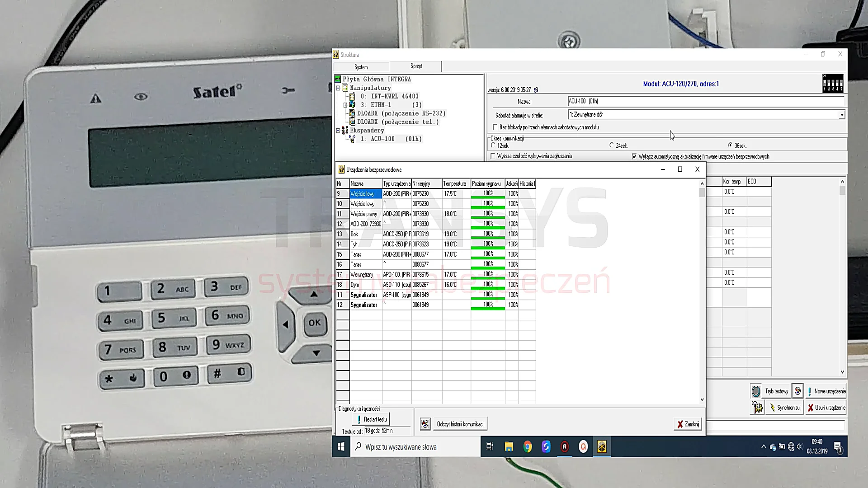
Task: Click the "Tył" name cell
Action: pos(366,244)
